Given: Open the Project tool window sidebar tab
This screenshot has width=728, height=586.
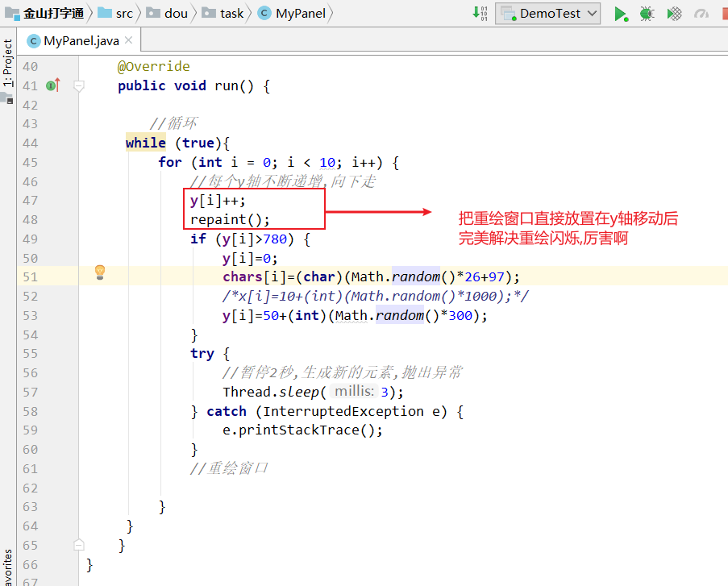Looking at the screenshot, I should click(8, 63).
